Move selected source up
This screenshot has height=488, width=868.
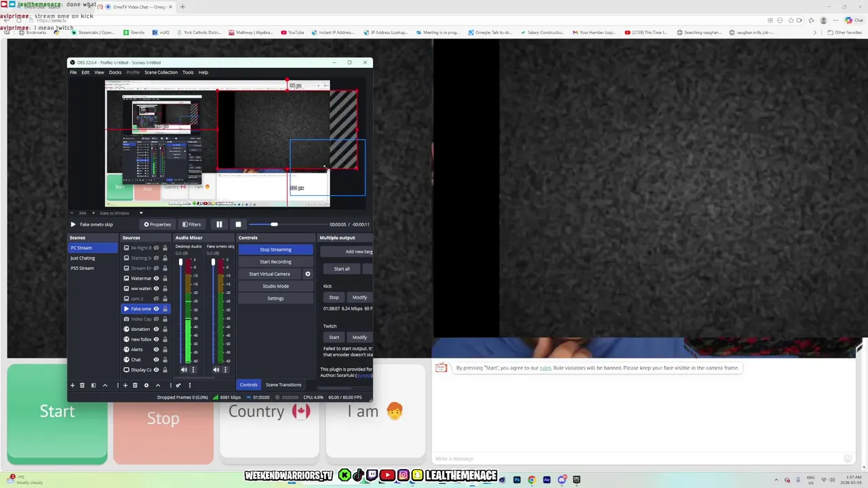pyautogui.click(x=157, y=385)
